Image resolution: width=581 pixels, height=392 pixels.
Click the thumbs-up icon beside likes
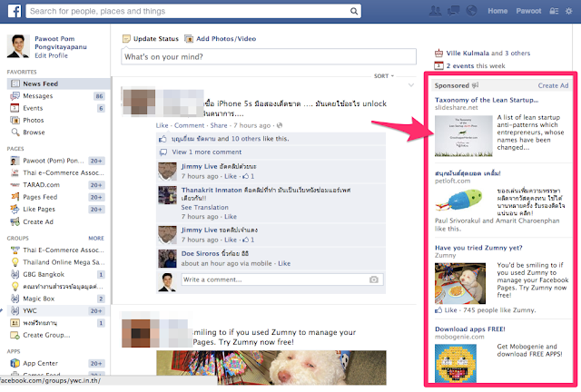pos(162,139)
